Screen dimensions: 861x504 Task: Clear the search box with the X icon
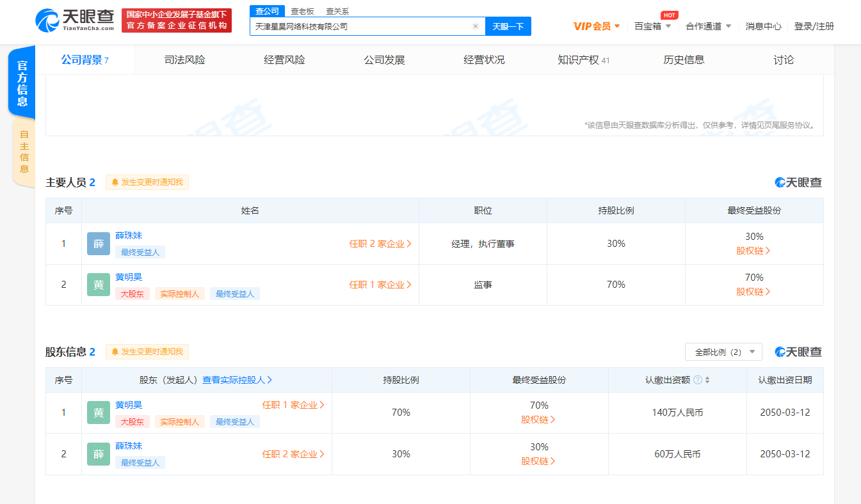click(x=476, y=26)
